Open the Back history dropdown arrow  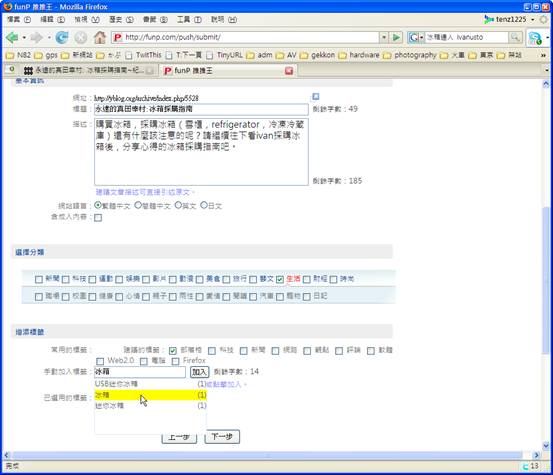[x=24, y=37]
